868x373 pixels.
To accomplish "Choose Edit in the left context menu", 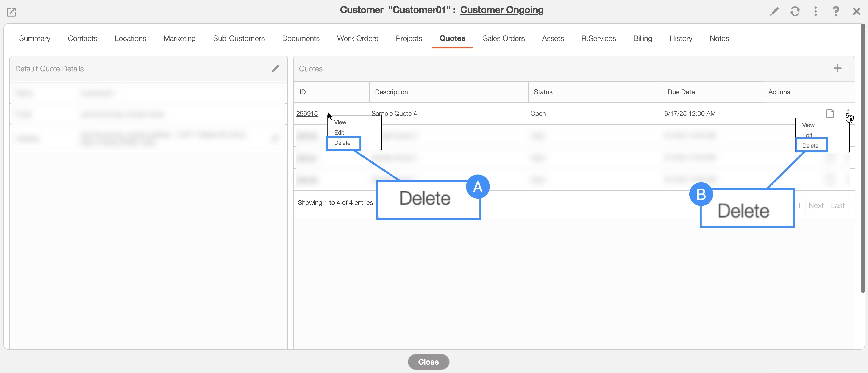I will [x=339, y=133].
